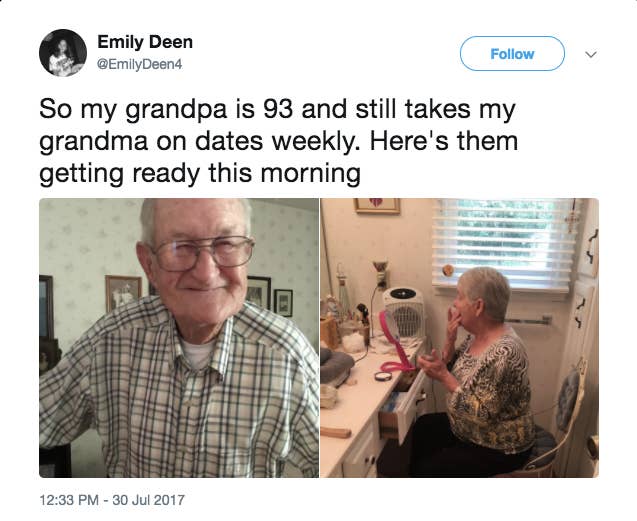Open the grandma photo on the right
This screenshot has height=521, width=637.
pos(459,338)
